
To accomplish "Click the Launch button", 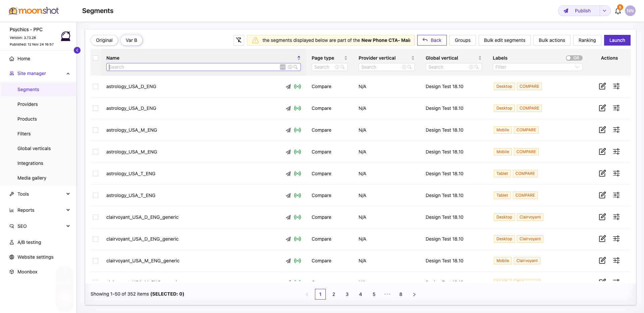I will pyautogui.click(x=617, y=40).
